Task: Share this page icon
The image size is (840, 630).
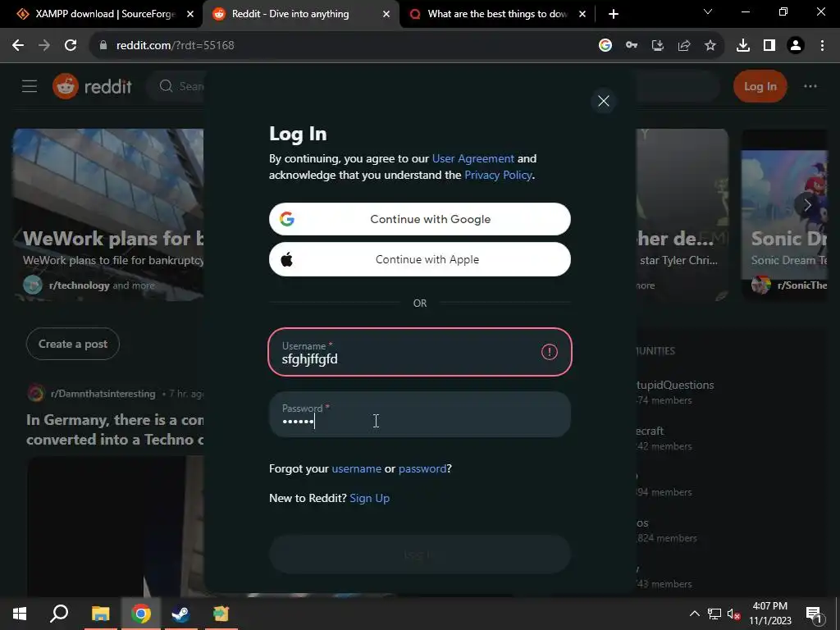Action: click(x=684, y=46)
